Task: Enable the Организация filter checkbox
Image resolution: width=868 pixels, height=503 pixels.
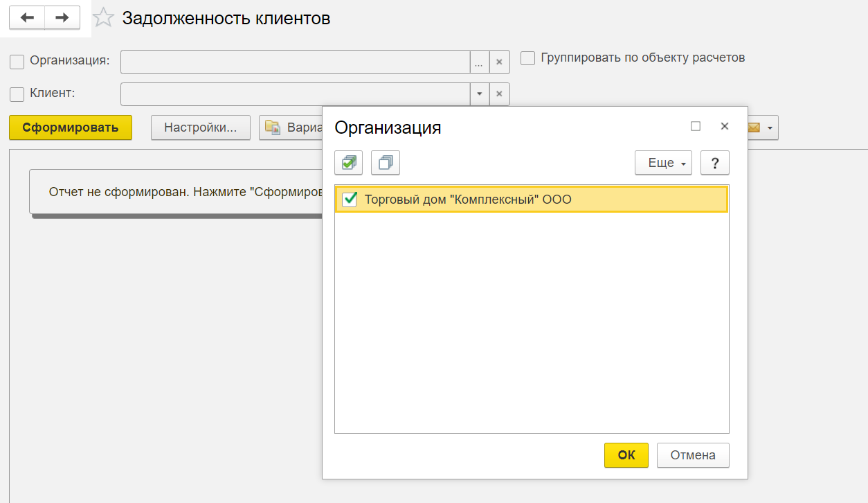Action: (17, 62)
